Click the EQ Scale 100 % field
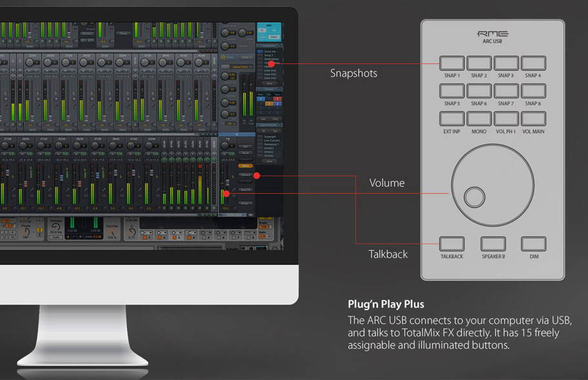Screen dimensions: 588x380 click(265, 227)
